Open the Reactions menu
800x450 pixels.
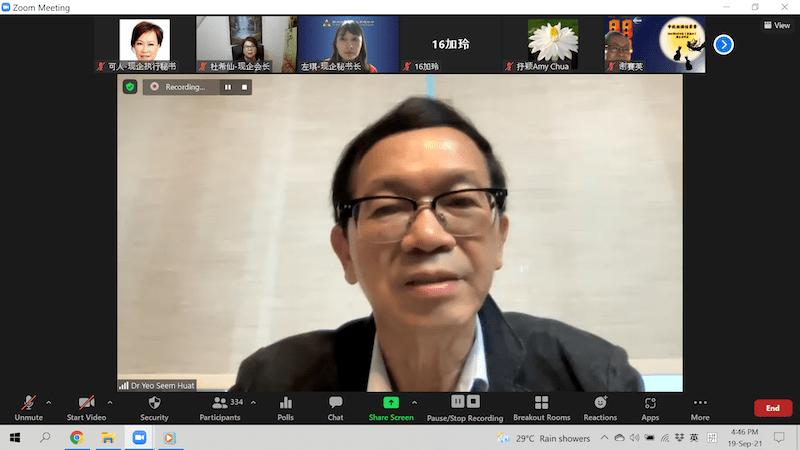[600, 407]
